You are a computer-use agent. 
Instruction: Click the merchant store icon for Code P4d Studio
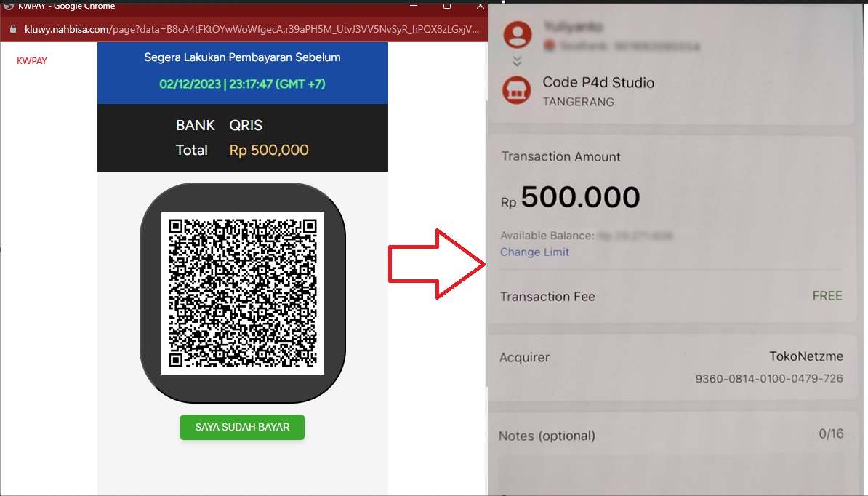[x=516, y=89]
